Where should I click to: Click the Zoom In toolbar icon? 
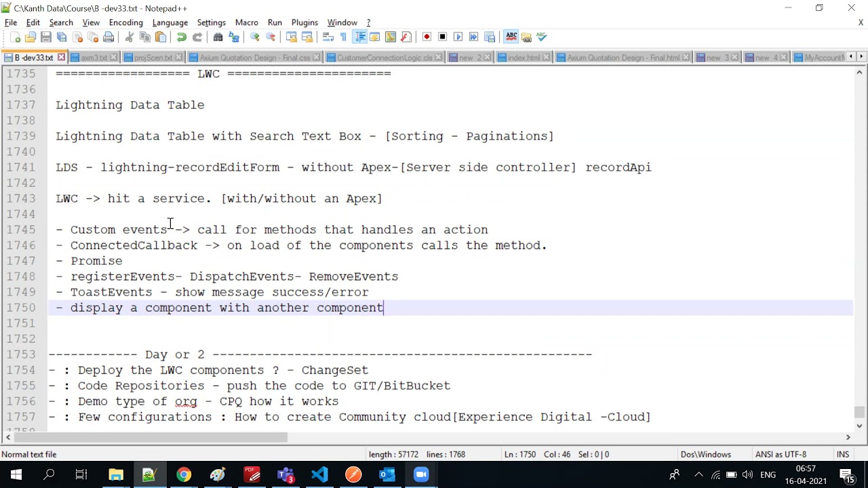[x=255, y=37]
